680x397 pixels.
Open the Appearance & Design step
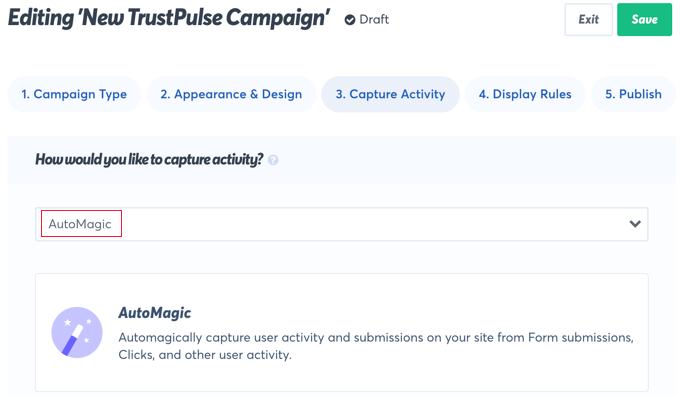231,94
